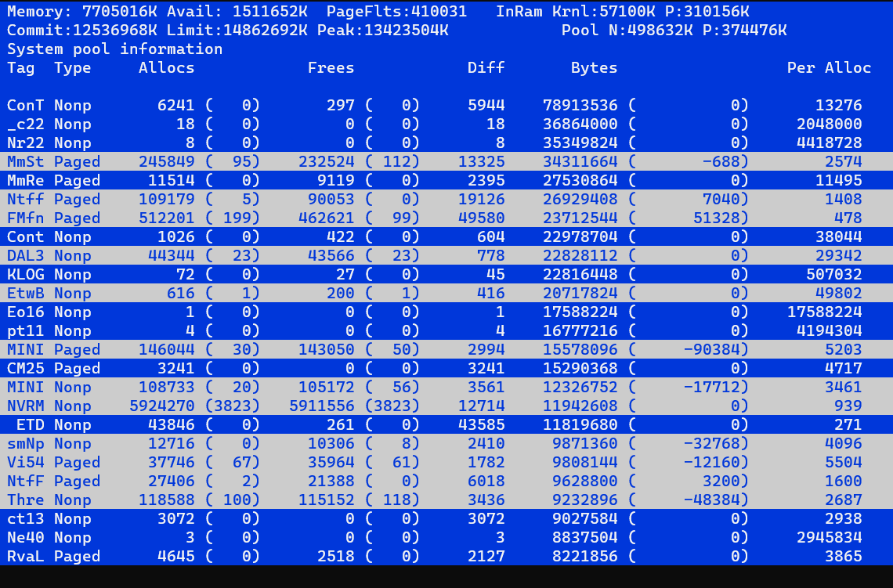This screenshot has height=588, width=893.
Task: Click the Memory: 7705016K value
Action: (x=81, y=12)
